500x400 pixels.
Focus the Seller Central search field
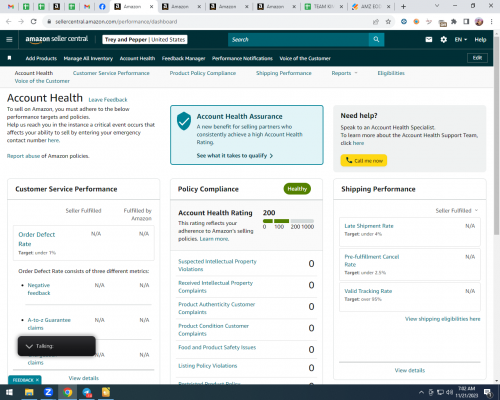[x=299, y=39]
